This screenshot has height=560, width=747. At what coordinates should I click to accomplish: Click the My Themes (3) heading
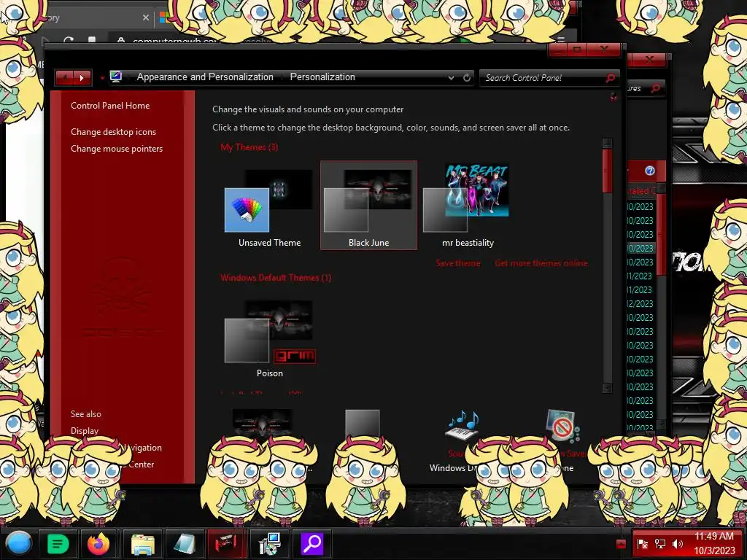click(x=249, y=147)
